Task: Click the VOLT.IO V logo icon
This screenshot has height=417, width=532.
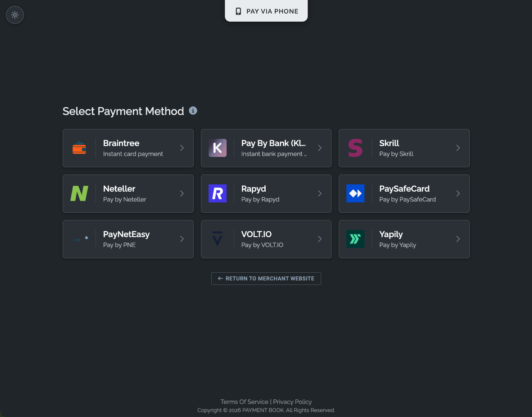Action: pos(218,239)
